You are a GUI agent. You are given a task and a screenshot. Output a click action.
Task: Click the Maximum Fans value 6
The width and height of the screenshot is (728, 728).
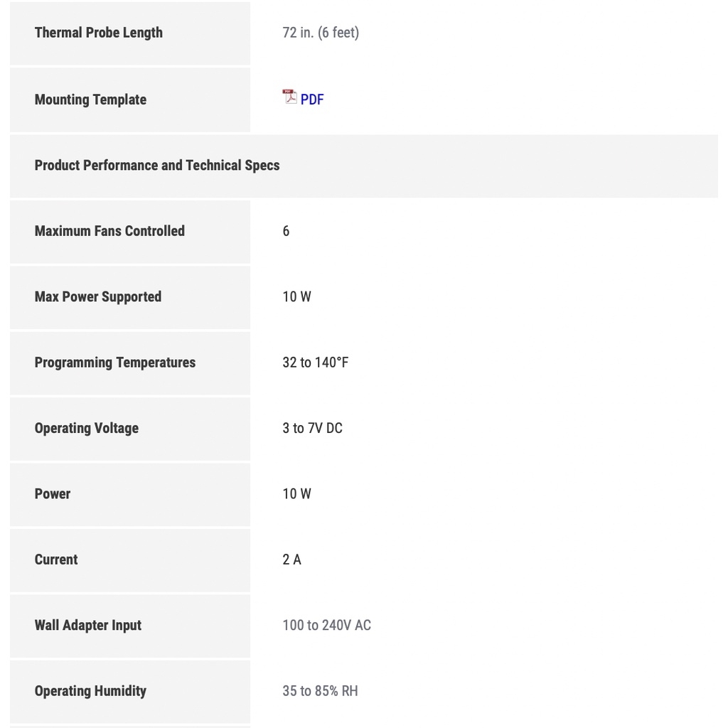point(286,231)
